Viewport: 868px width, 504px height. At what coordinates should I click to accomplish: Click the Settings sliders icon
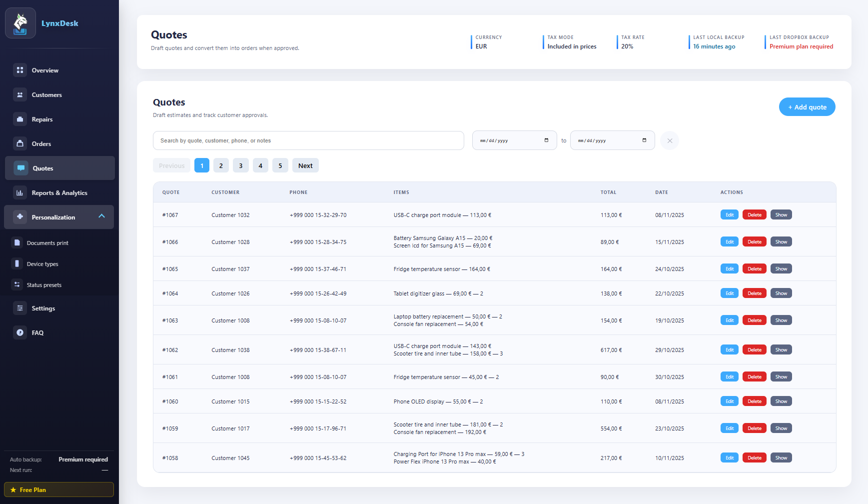tap(20, 308)
